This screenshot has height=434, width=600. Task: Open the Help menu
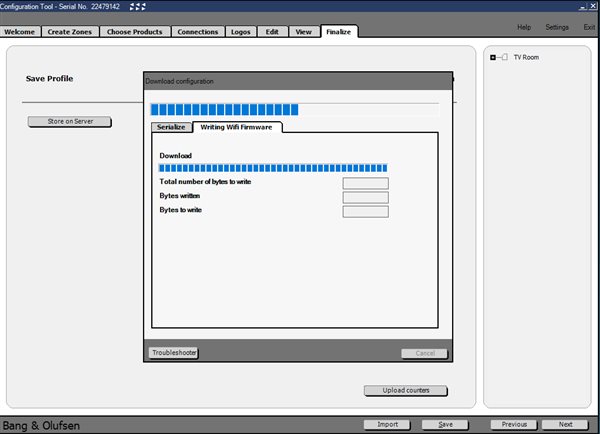[524, 27]
